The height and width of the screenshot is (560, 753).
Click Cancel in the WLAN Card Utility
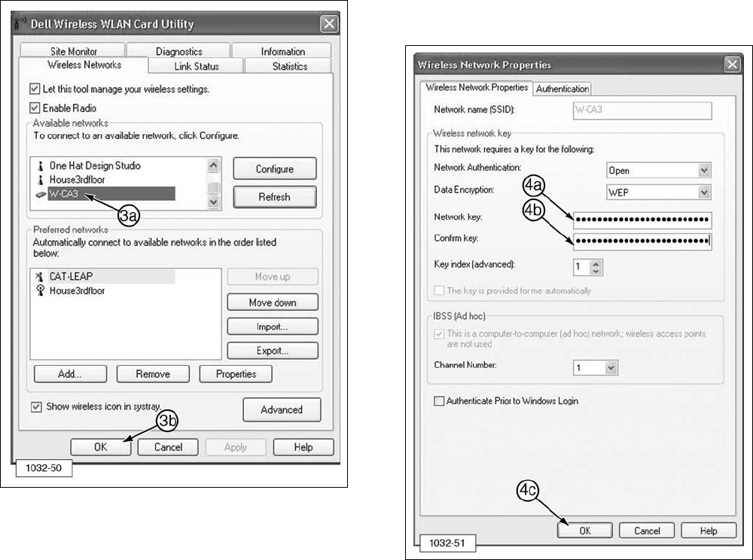[168, 447]
